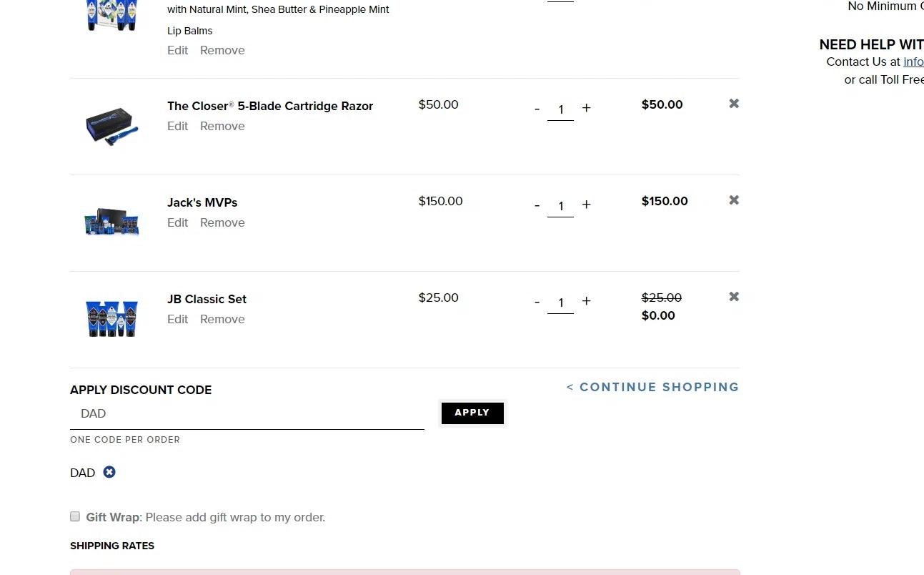Open the JB Classic Set product thumbnail

click(111, 318)
